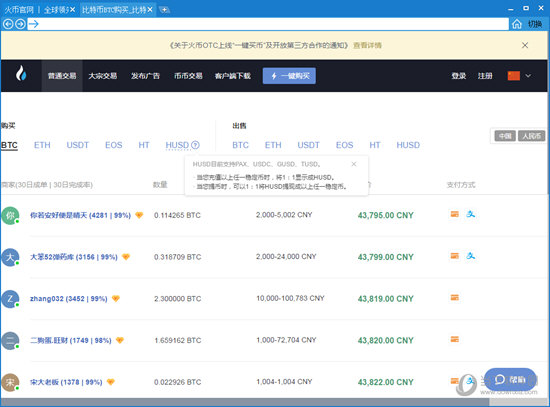Open new browser tab with plus icon
Screen dimensions: 550x407
coord(165,9)
